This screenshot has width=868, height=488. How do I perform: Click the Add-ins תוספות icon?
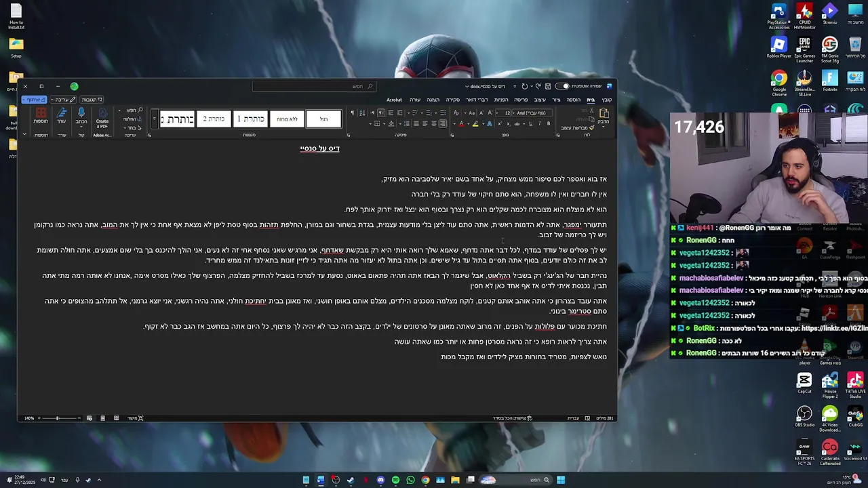[41, 113]
